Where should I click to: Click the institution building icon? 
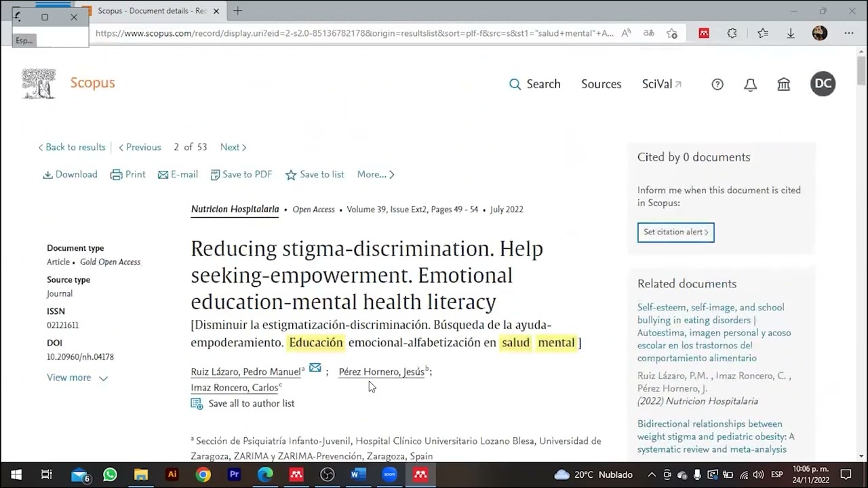tap(784, 84)
